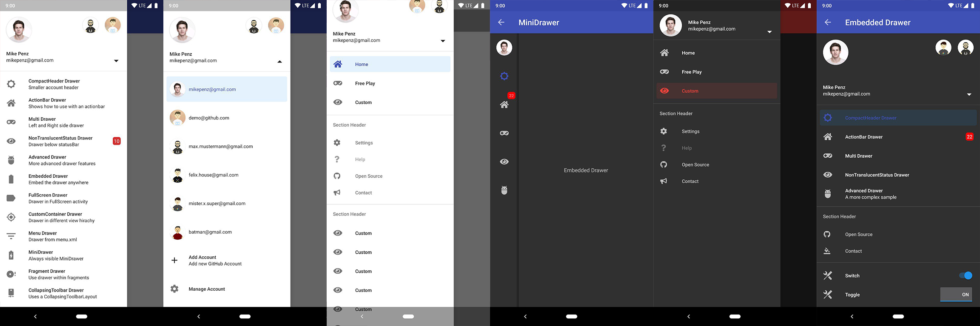Viewport: 980px width, 326px height.
Task: Tap the question mark Help icon in light drawer
Action: point(337,159)
